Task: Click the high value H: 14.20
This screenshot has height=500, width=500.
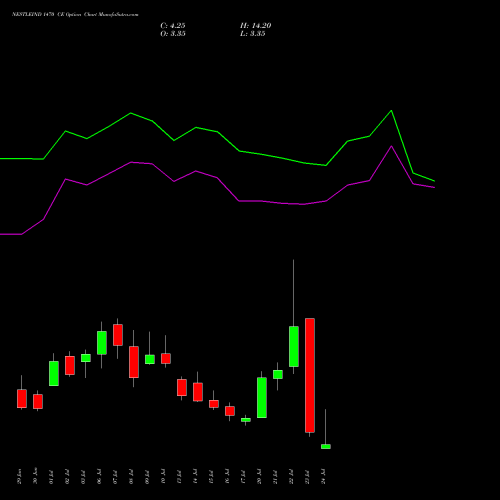Action: [x=255, y=26]
